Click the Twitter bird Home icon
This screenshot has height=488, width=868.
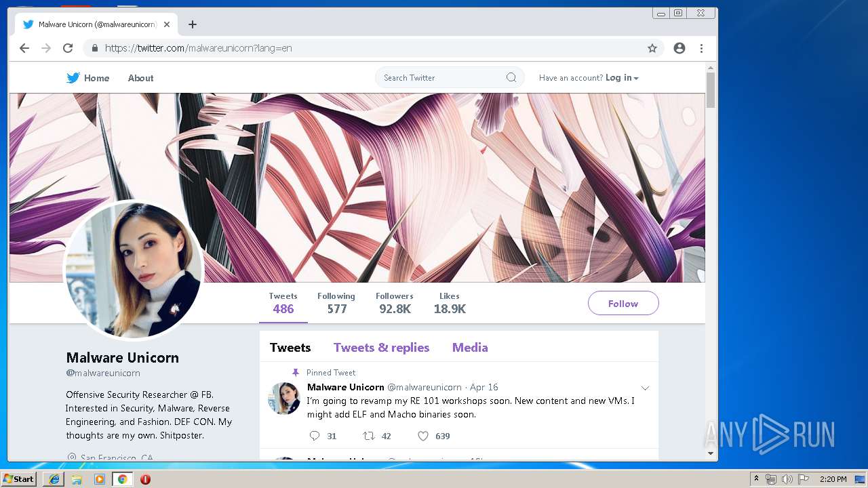click(x=73, y=78)
